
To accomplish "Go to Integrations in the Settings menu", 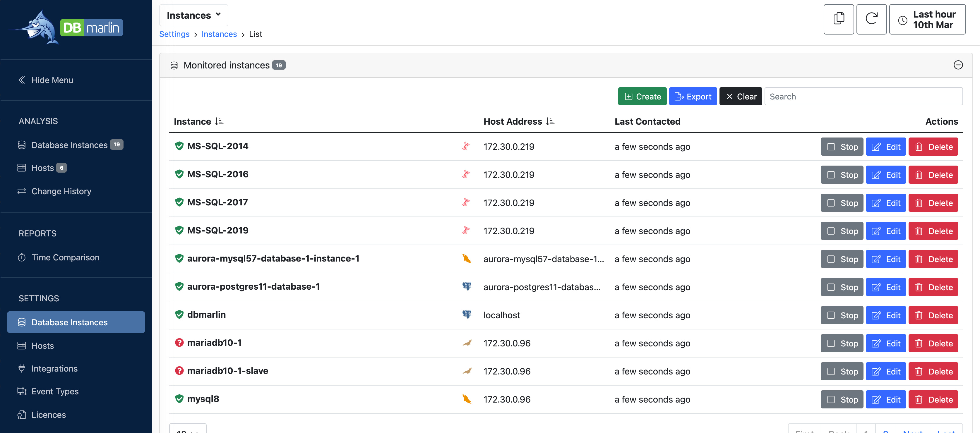I will tap(54, 368).
